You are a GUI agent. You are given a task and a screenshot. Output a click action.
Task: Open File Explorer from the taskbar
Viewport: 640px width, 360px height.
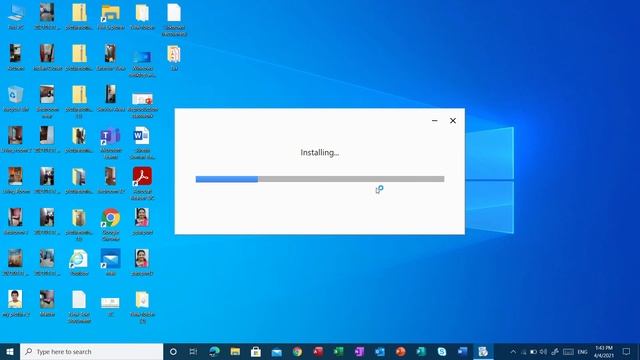(235, 351)
